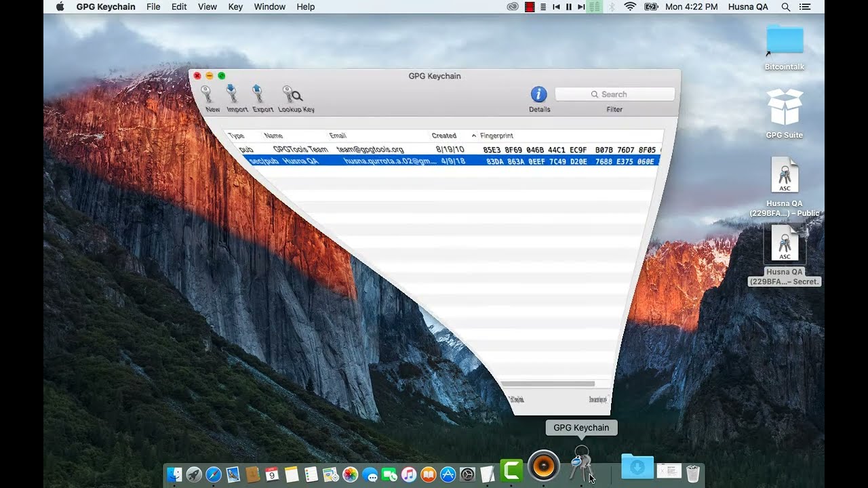The image size is (868, 488).
Task: Sort by Fingerprint column header
Action: click(x=496, y=136)
